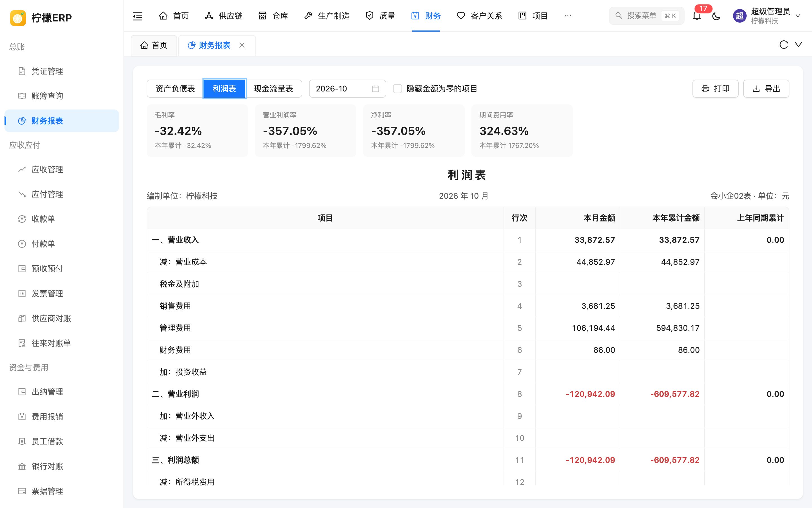Click 减：营业成本 amount 44,852.97
Screen dimensions: 812x508
coord(595,262)
